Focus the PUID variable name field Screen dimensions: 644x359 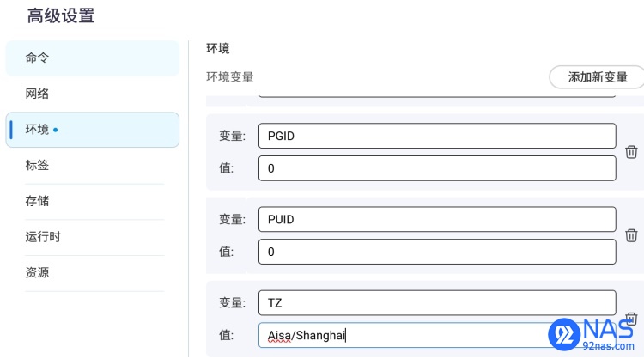pyautogui.click(x=437, y=219)
